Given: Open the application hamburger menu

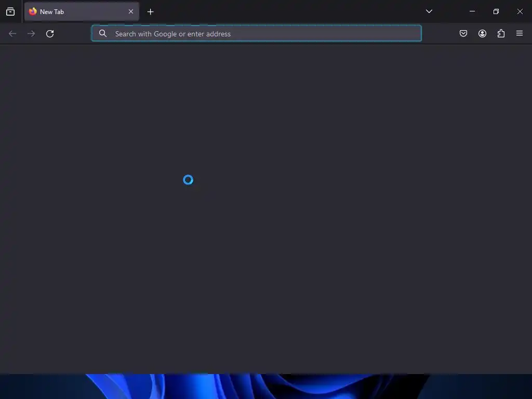Looking at the screenshot, I should pos(520,33).
